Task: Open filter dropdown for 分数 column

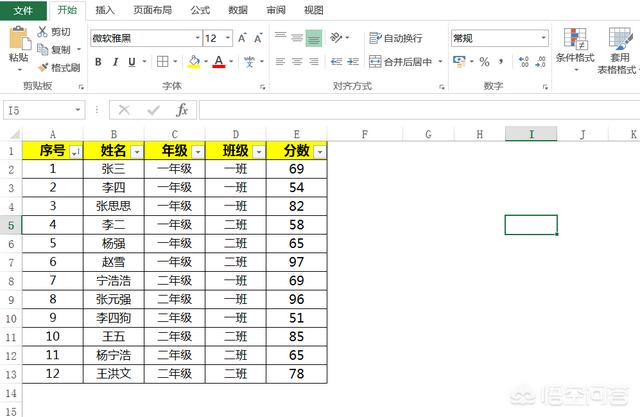Action: tap(320, 152)
